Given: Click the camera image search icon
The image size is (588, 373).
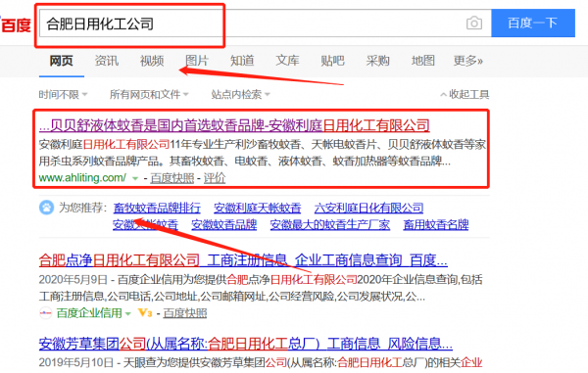Looking at the screenshot, I should pos(474,23).
